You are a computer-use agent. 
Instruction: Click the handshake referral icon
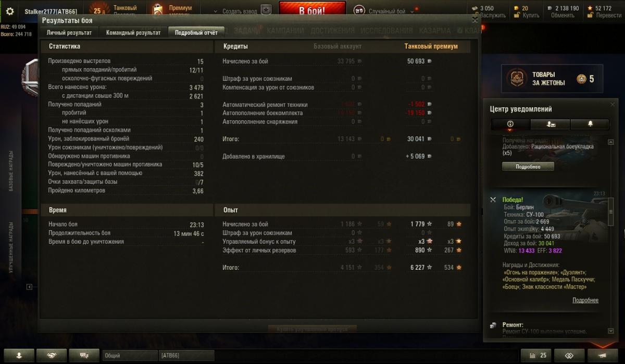pos(52,355)
